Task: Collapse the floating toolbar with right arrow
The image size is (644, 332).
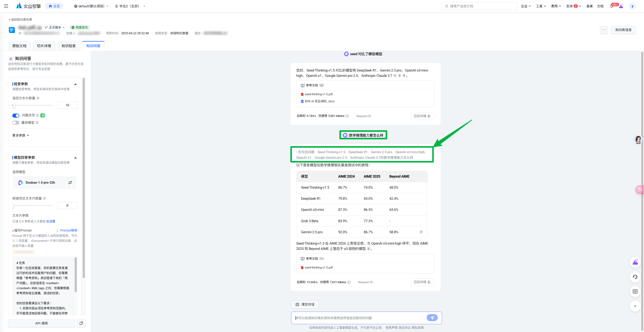Action: coord(635,306)
